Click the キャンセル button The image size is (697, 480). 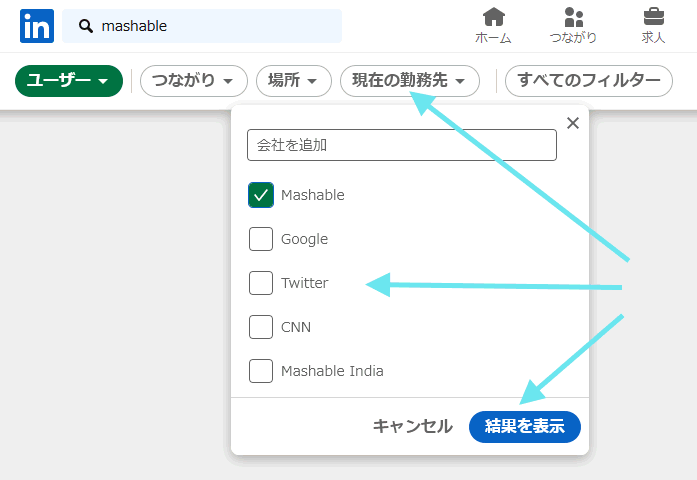click(413, 427)
